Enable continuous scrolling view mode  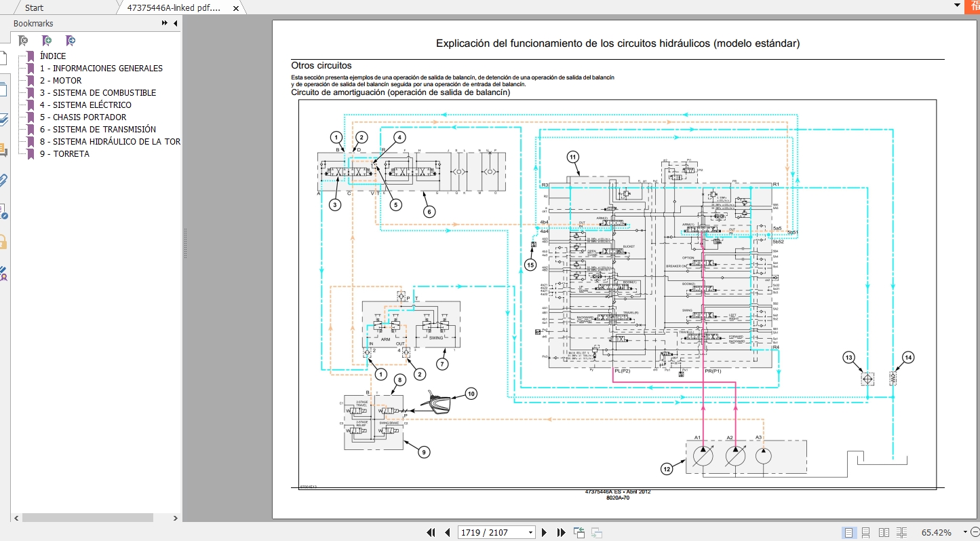click(x=865, y=532)
